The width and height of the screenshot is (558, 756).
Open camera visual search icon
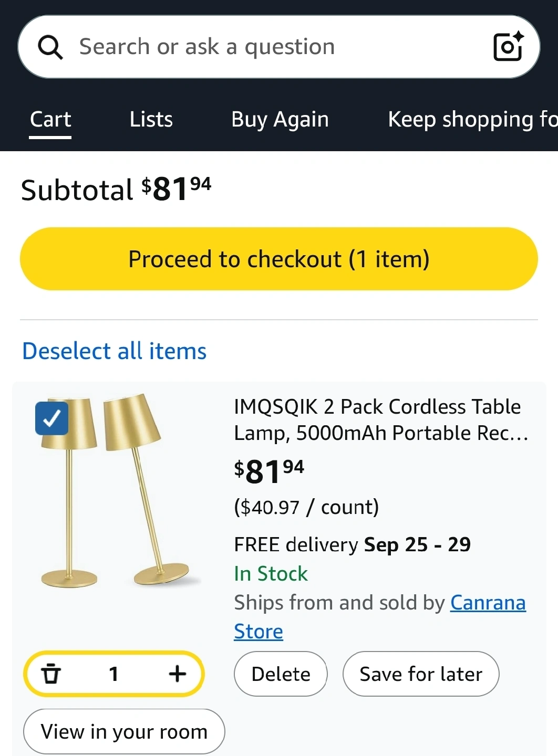(508, 47)
